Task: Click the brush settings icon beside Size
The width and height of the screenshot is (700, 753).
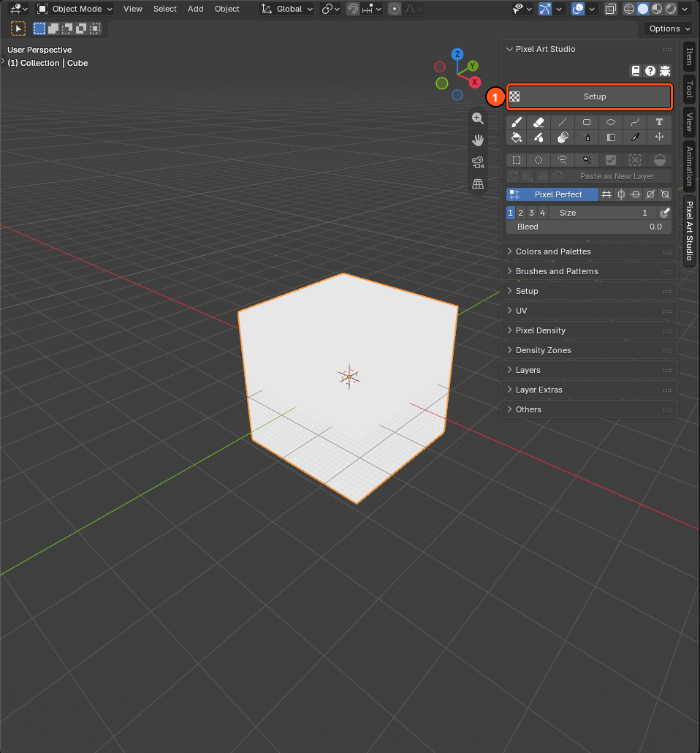Action: click(664, 213)
